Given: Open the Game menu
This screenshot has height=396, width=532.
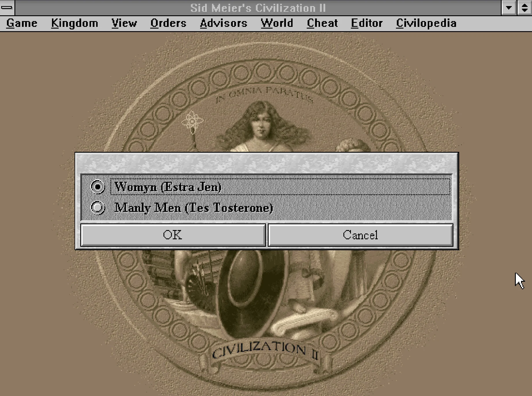Looking at the screenshot, I should (22, 23).
